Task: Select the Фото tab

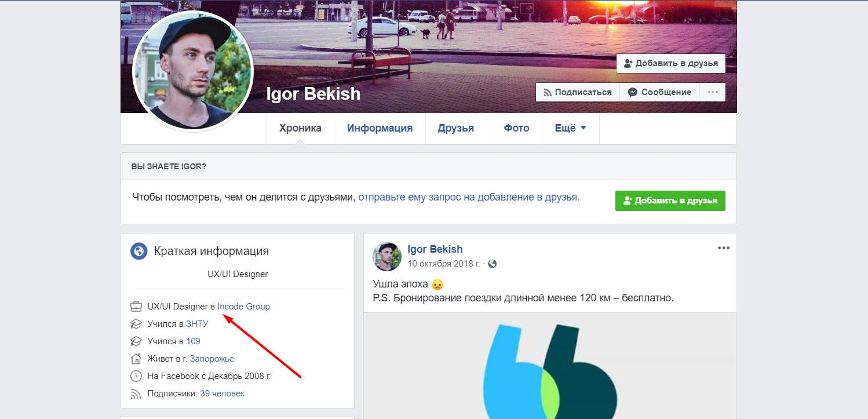Action: (516, 128)
